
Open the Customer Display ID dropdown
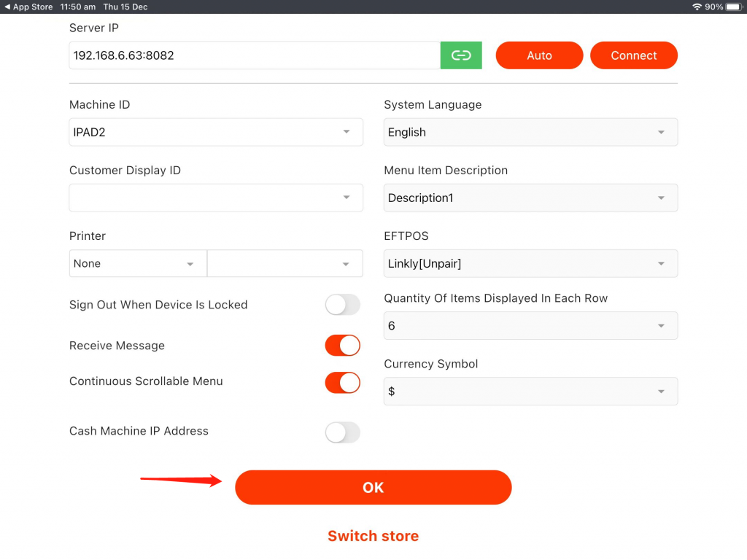(x=216, y=198)
